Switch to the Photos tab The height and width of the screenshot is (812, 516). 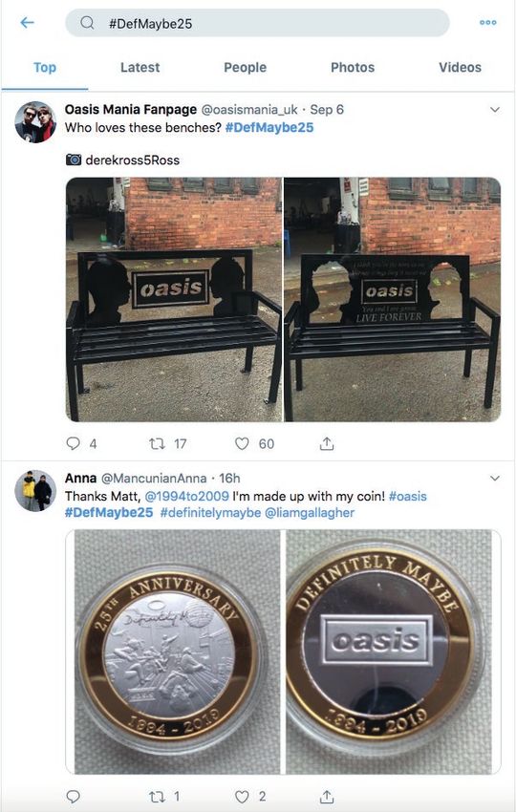[x=353, y=67]
